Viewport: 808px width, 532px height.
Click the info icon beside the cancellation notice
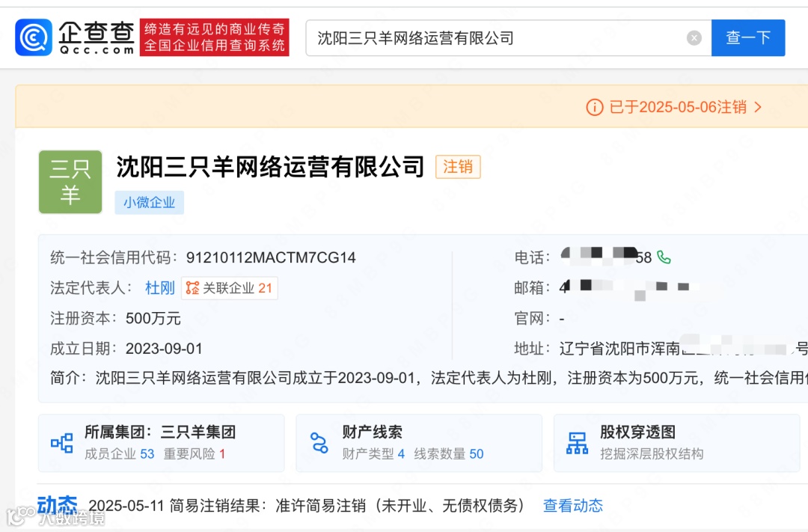tap(595, 107)
